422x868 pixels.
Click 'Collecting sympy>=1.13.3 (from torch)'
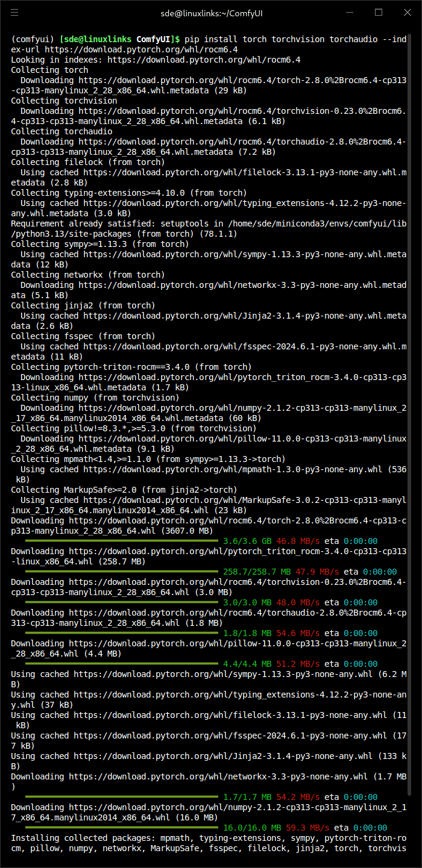[x=100, y=244]
